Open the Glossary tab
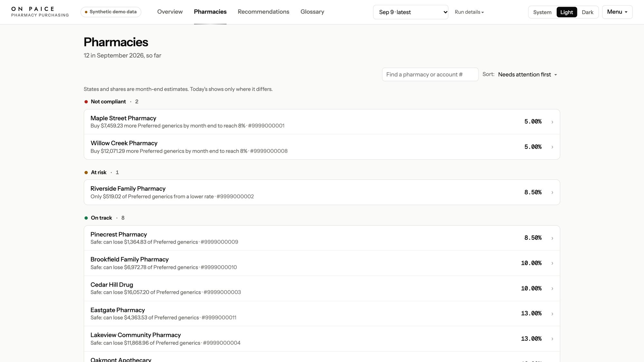The image size is (644, 362). (312, 12)
